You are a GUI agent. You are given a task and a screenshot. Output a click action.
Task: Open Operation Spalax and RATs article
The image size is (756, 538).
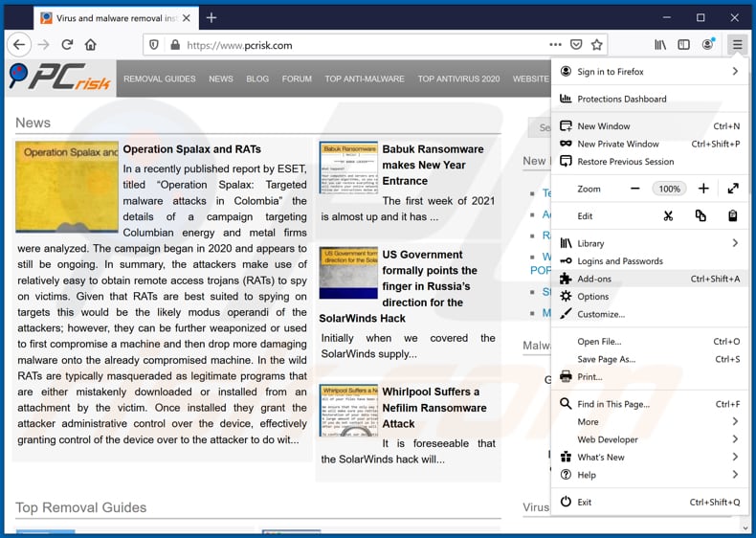click(x=192, y=149)
